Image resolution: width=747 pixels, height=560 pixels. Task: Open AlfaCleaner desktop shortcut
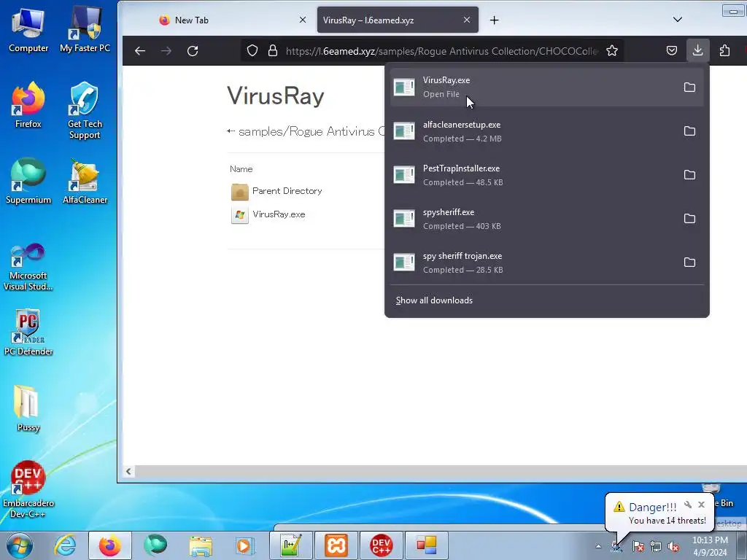85,182
